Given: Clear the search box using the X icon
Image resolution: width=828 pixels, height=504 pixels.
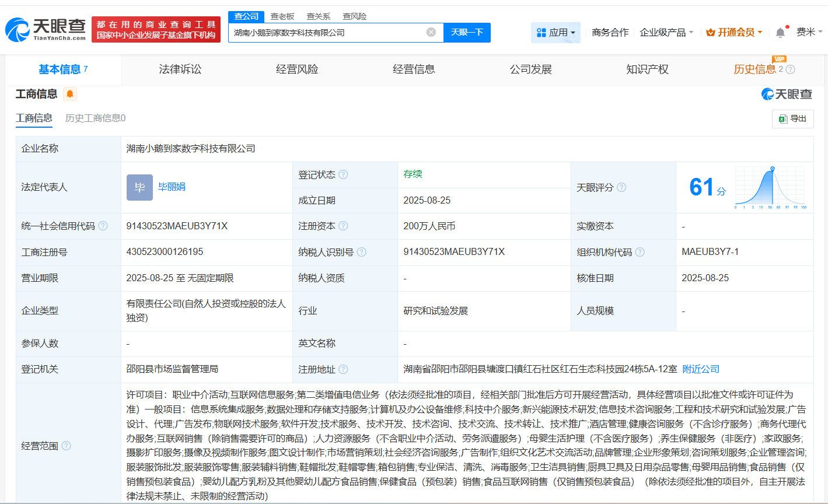Looking at the screenshot, I should [x=431, y=33].
